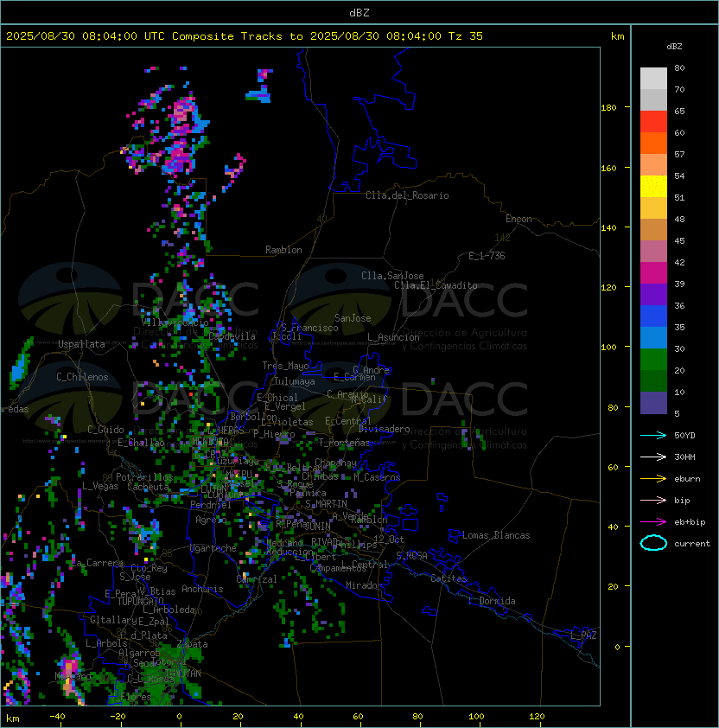Click the yellow eburn arrow in legend
The height and width of the screenshot is (728, 719).
653,479
